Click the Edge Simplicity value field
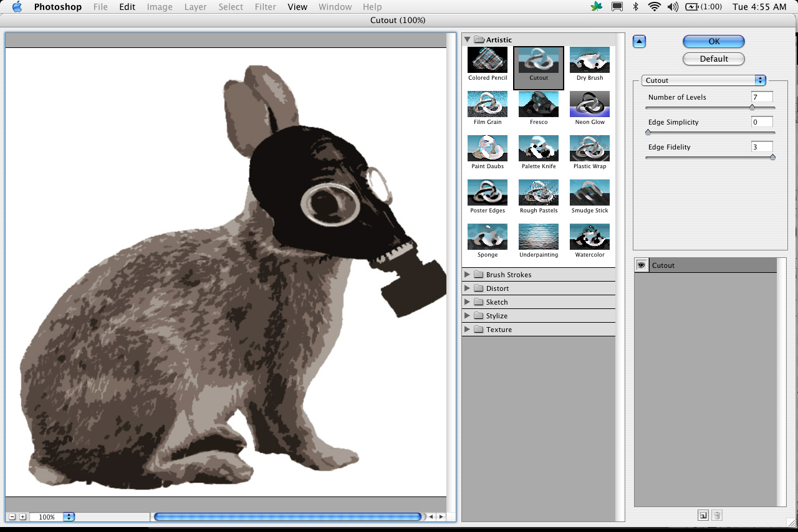Image resolution: width=798 pixels, height=532 pixels. click(x=762, y=122)
